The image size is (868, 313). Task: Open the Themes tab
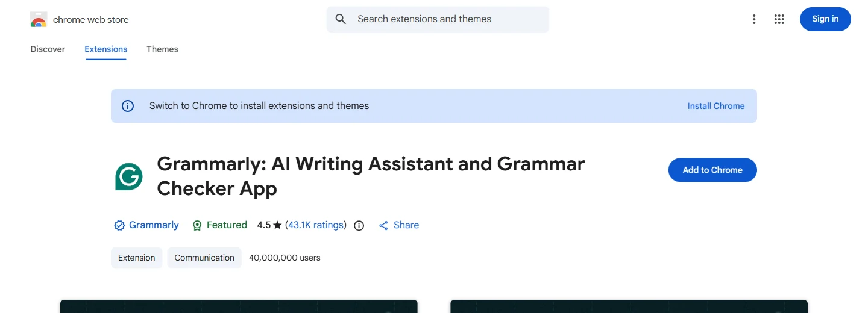pos(162,49)
